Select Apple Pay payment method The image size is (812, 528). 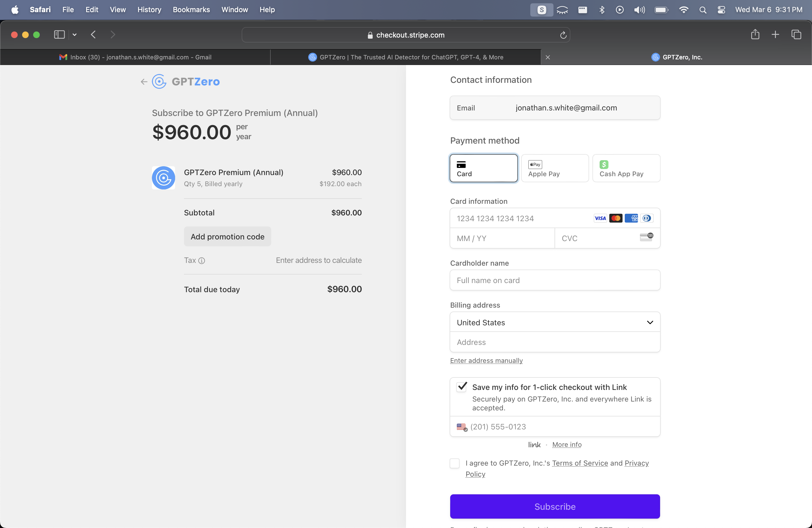click(x=555, y=168)
